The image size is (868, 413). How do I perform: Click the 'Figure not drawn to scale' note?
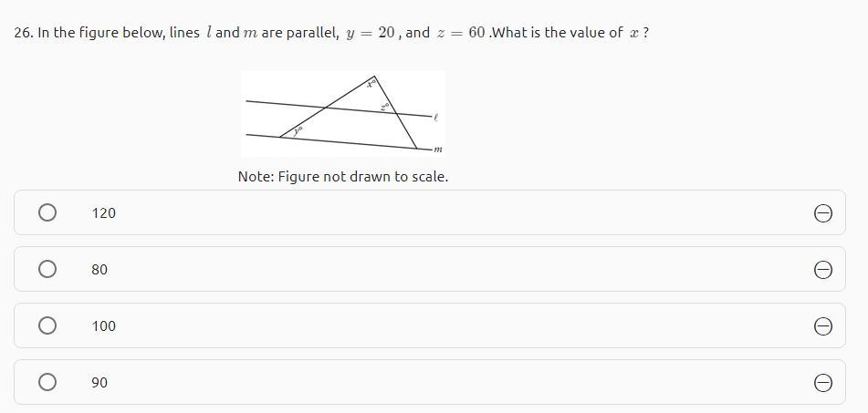tap(342, 176)
